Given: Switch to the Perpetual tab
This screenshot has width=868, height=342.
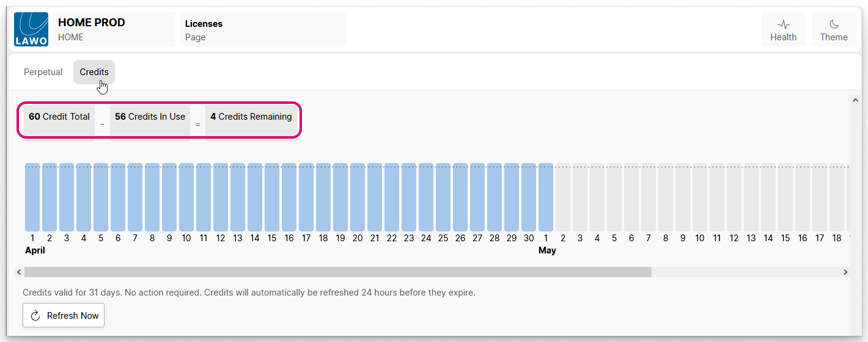Looking at the screenshot, I should click(43, 72).
